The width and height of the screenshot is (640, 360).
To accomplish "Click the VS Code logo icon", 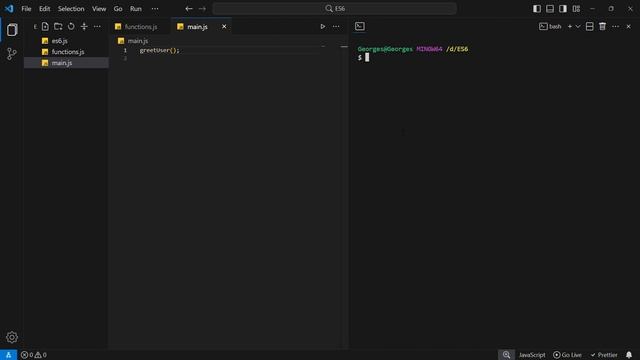I will [9, 9].
